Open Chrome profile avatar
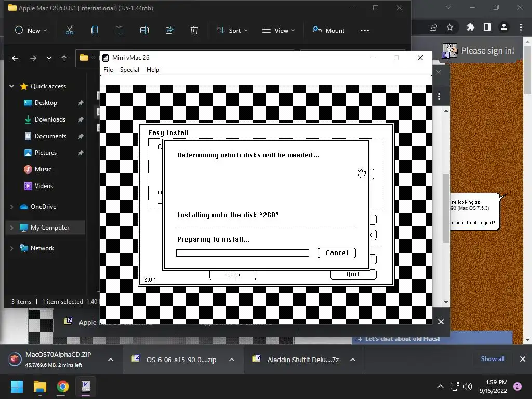Image resolution: width=532 pixels, height=399 pixels. coord(504,27)
